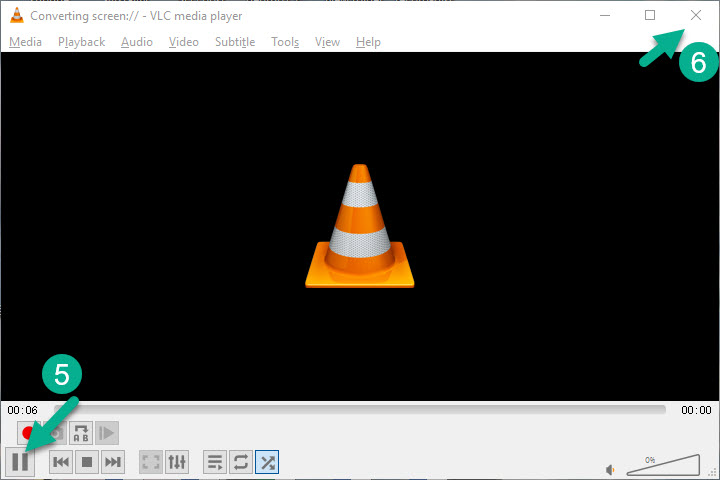
Task: Toggle remaining time 00:00 label
Action: (x=696, y=410)
